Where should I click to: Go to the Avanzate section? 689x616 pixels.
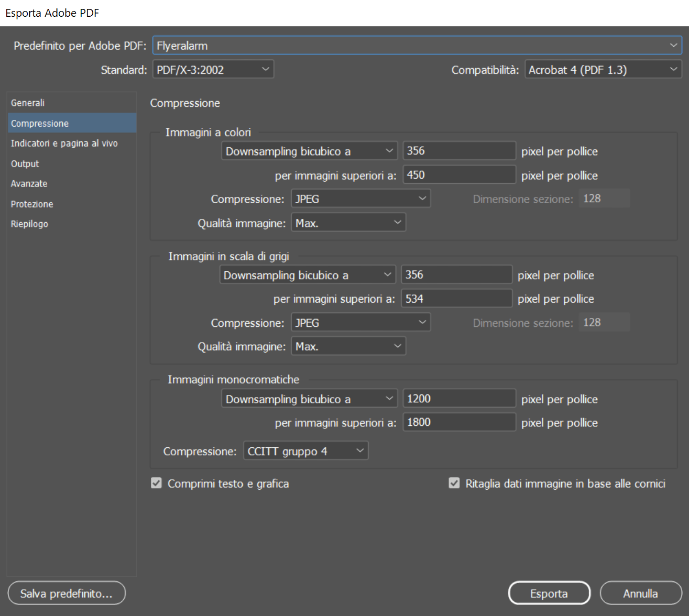(29, 184)
